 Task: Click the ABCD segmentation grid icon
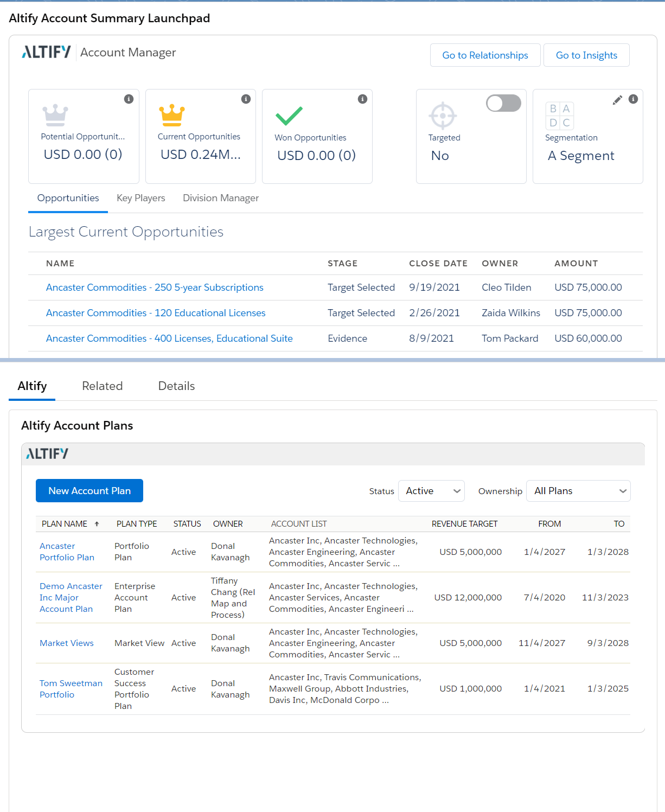point(560,116)
